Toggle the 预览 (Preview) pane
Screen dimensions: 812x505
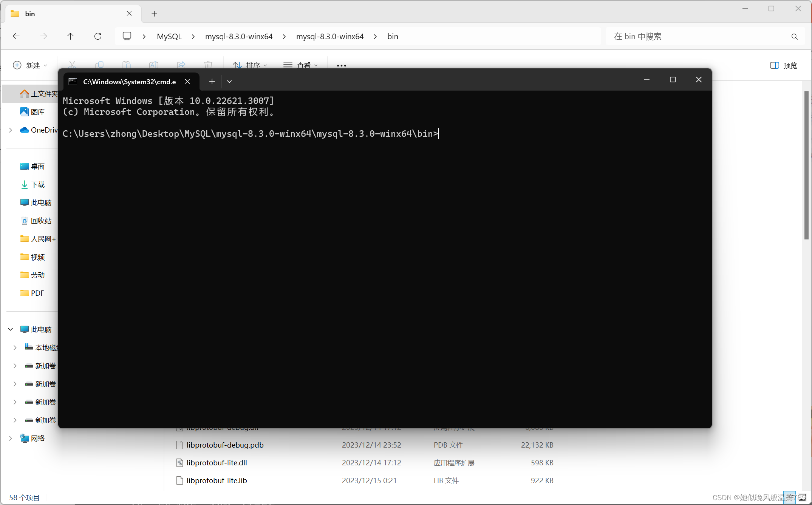tap(784, 65)
